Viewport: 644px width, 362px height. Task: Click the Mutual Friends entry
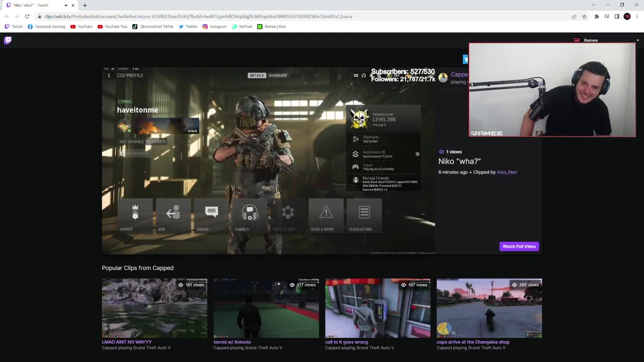[x=383, y=184]
